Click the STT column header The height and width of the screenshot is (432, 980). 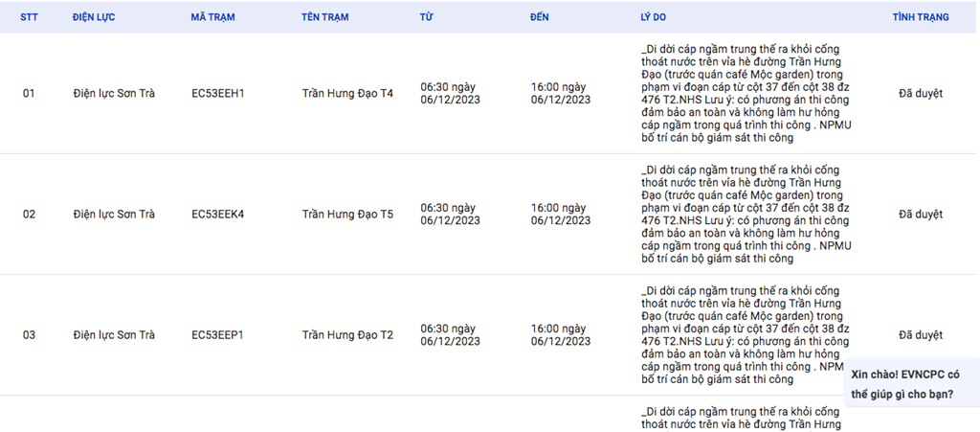tap(29, 18)
